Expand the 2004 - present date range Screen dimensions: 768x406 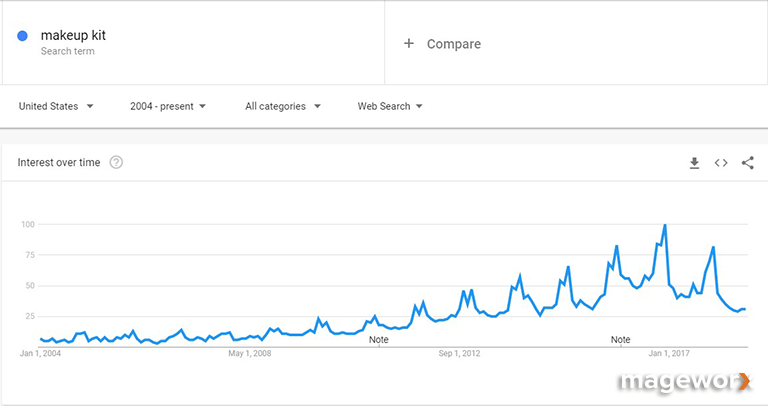pyautogui.click(x=168, y=106)
